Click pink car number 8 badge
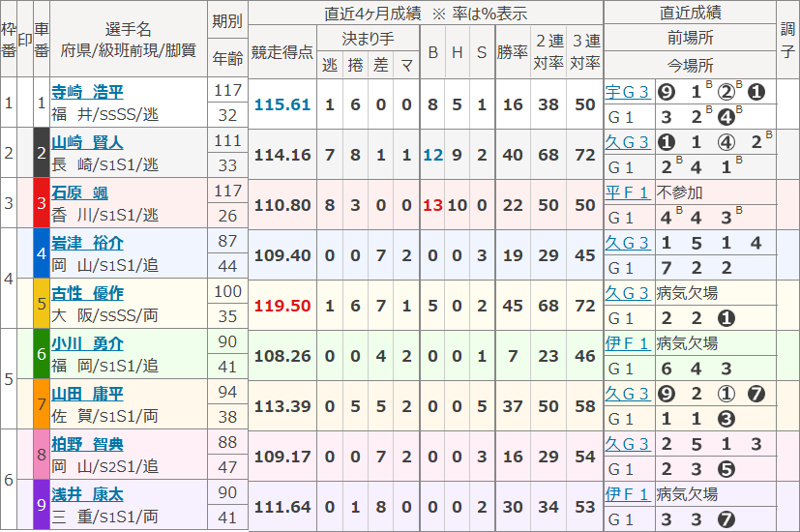The image size is (800, 532). click(x=42, y=455)
